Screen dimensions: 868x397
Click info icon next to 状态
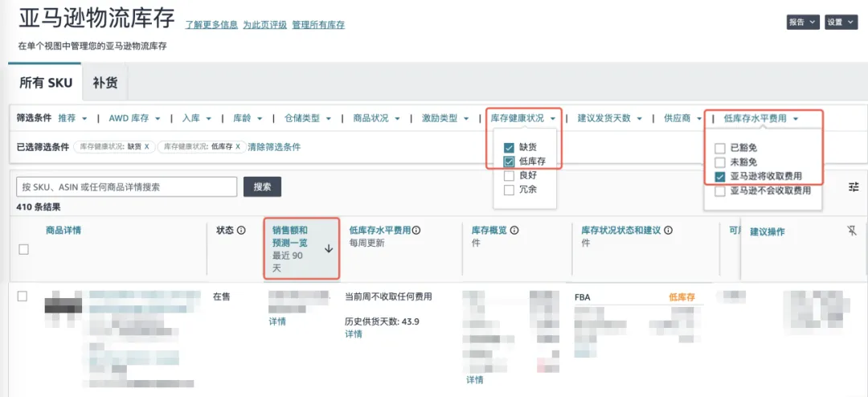pyautogui.click(x=241, y=231)
